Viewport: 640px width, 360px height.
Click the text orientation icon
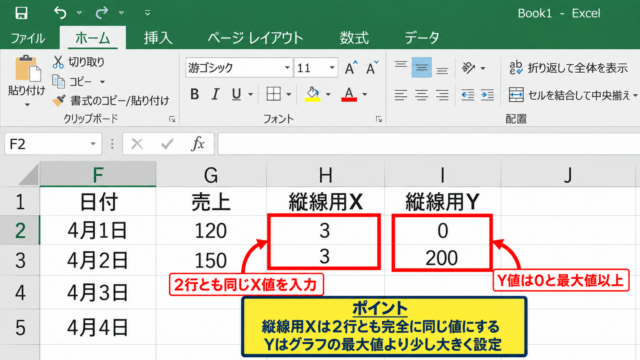pos(469,68)
